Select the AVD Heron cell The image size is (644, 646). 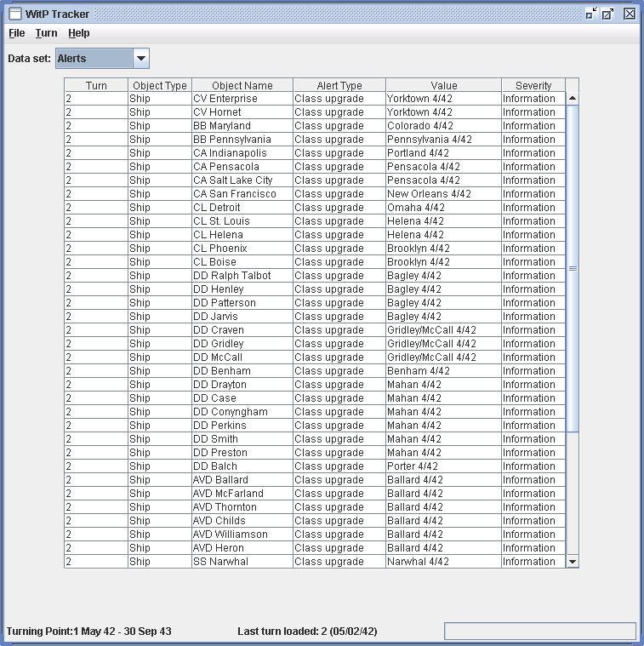[x=242, y=547]
